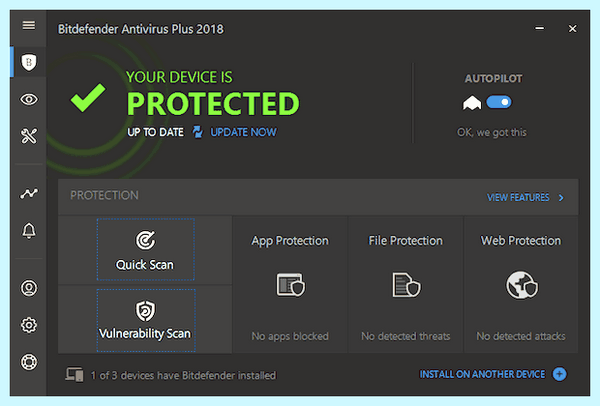Select the Bitdefender shield dashboard icon
This screenshot has width=600, height=406.
click(x=29, y=62)
